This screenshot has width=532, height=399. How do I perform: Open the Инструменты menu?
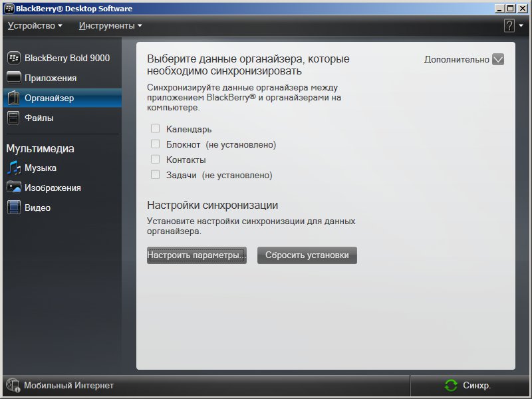(x=110, y=26)
